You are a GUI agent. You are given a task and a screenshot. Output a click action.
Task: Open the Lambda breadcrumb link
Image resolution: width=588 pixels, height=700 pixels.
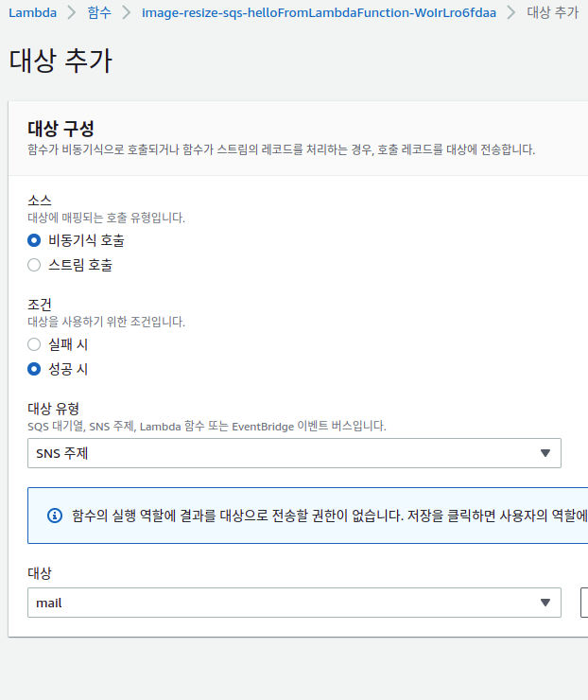[32, 12]
